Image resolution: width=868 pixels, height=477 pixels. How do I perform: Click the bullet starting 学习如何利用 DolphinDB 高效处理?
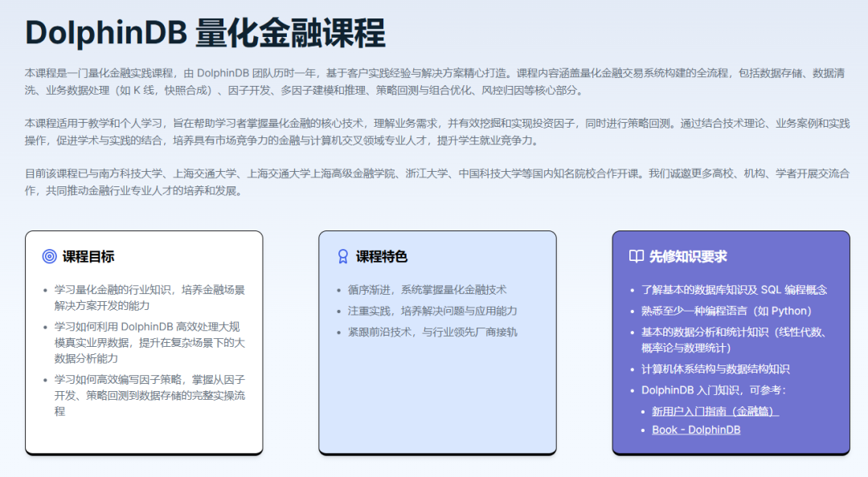(x=149, y=343)
